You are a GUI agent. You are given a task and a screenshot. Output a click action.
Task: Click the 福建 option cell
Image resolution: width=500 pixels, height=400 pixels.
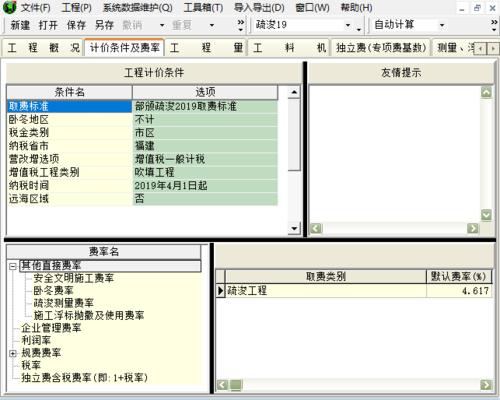[x=205, y=146]
